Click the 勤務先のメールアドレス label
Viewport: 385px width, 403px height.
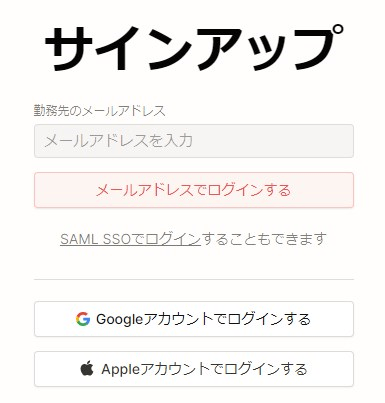pyautogui.click(x=99, y=111)
